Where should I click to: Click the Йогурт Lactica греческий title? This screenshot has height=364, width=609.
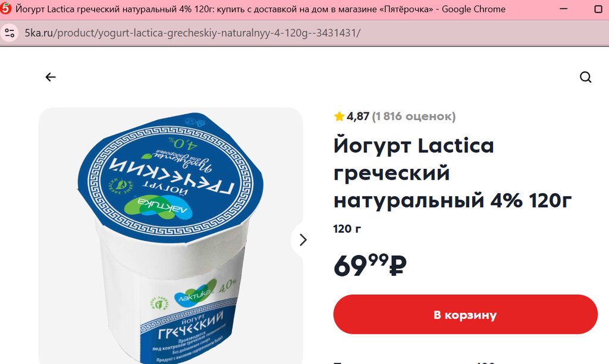tap(453, 173)
